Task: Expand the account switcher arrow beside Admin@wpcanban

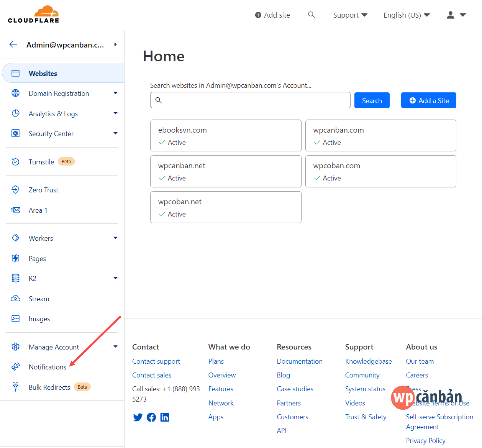Action: (115, 44)
